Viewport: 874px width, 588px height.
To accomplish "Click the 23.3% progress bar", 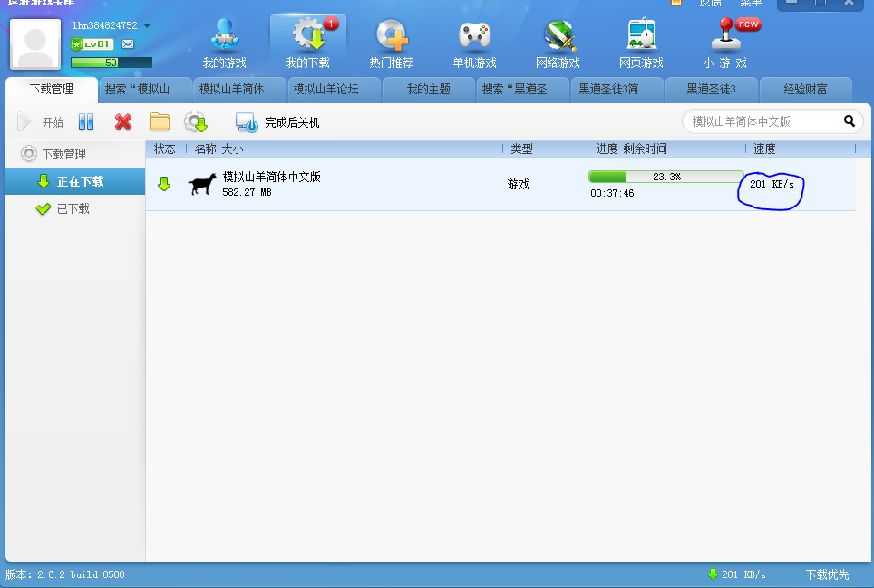I will coord(666,177).
